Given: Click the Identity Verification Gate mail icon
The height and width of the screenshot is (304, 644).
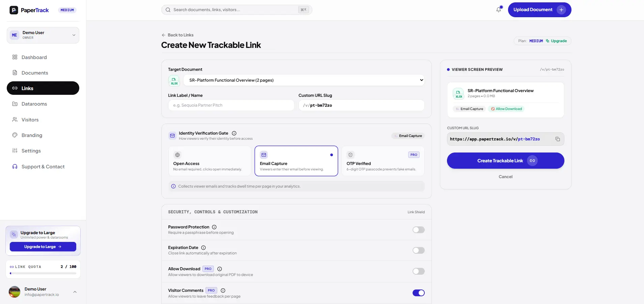Looking at the screenshot, I should [x=172, y=136].
